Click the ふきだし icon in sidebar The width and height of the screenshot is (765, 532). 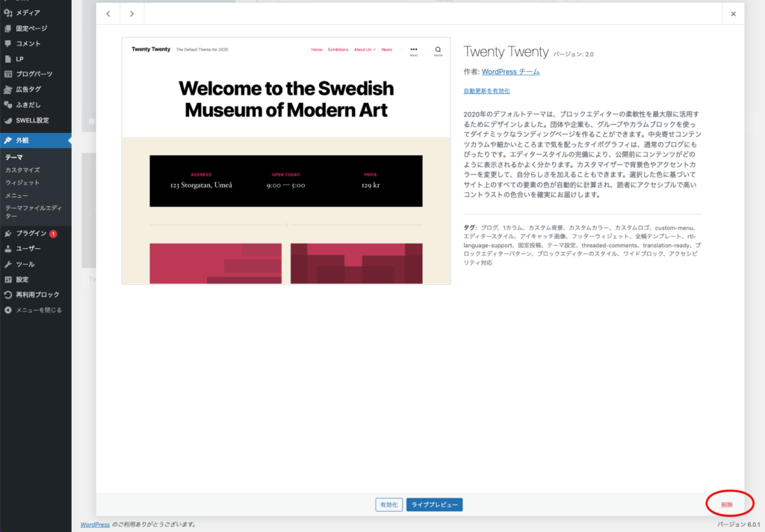click(x=7, y=105)
